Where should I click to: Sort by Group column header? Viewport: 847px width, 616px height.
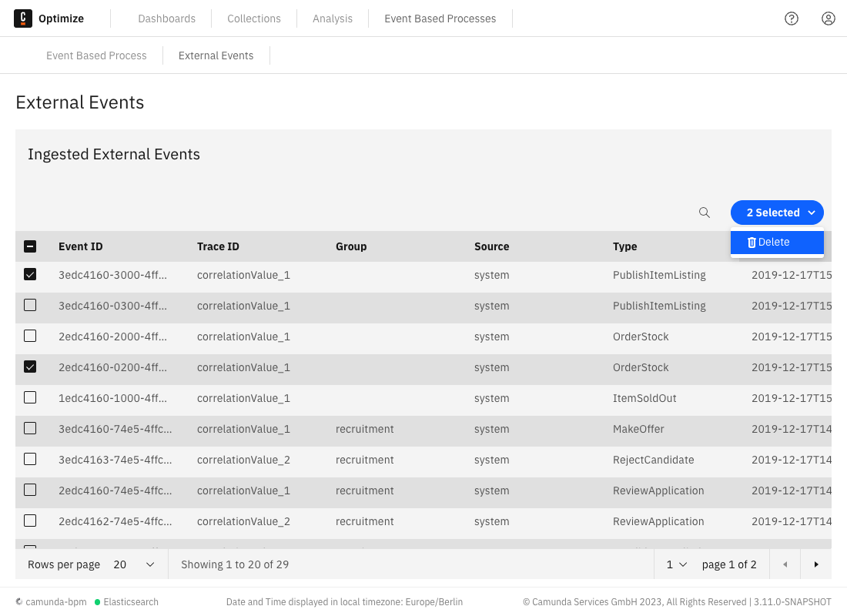(x=351, y=246)
